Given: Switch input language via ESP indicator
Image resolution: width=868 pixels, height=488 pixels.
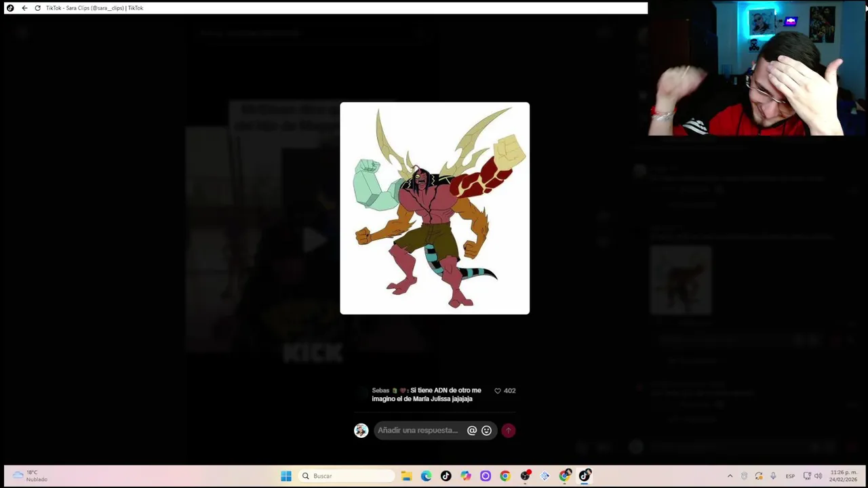Looking at the screenshot, I should pos(790,476).
